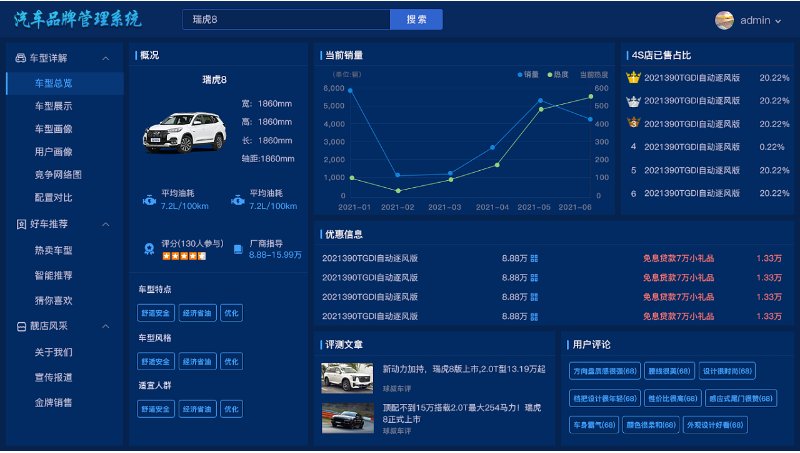Select the 外观设计好看(68) comment tag

715,425
